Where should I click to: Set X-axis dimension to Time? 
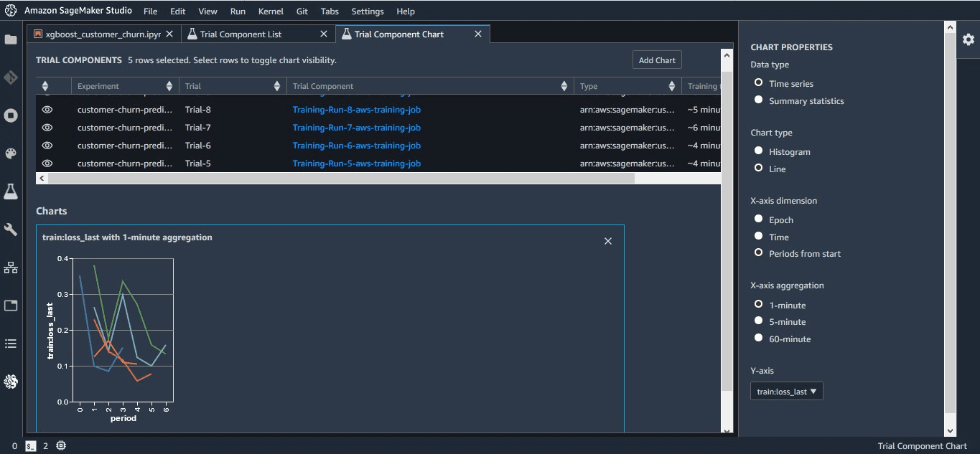click(758, 236)
